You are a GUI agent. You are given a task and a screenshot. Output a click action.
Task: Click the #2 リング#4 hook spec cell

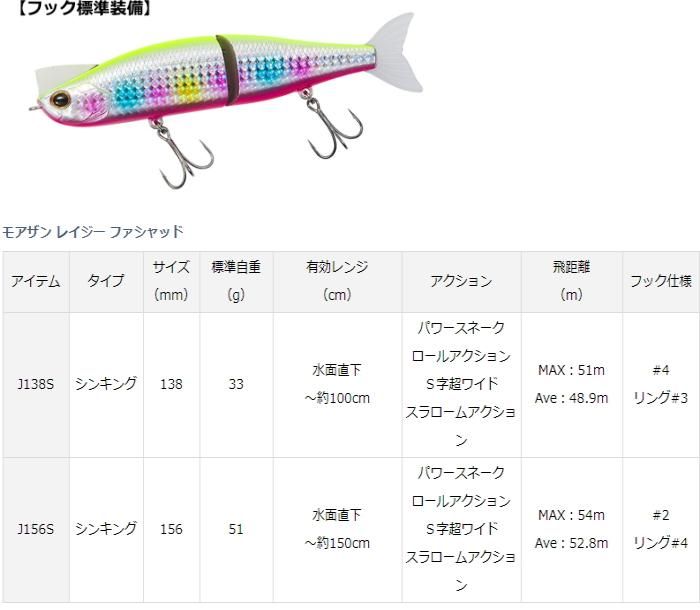660,529
